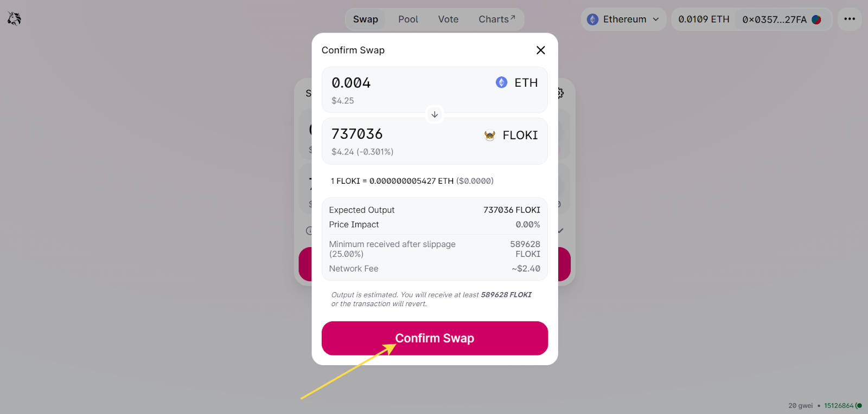Viewport: 868px width, 414px height.
Task: Click the Uniswap unicorn logo
Action: [x=14, y=19]
